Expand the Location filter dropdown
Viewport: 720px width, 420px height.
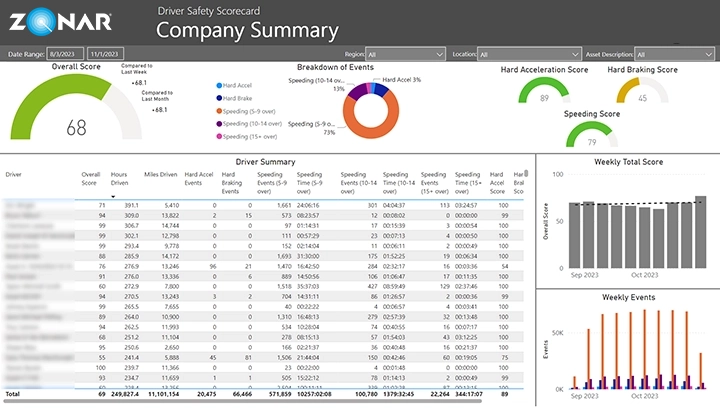[x=528, y=54]
